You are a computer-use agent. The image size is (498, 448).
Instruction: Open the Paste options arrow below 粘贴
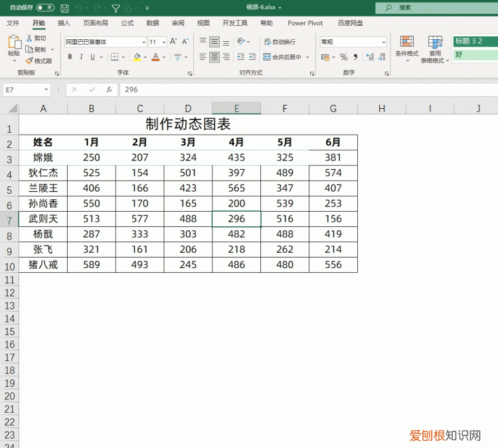(x=15, y=60)
